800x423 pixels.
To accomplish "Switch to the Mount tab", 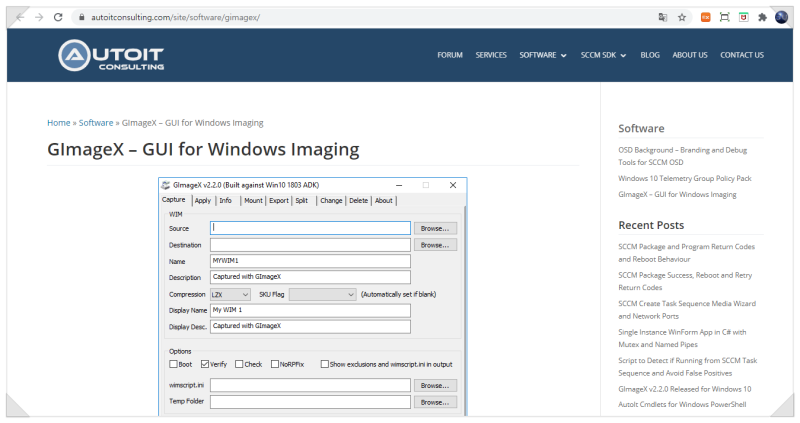I will coord(253,201).
